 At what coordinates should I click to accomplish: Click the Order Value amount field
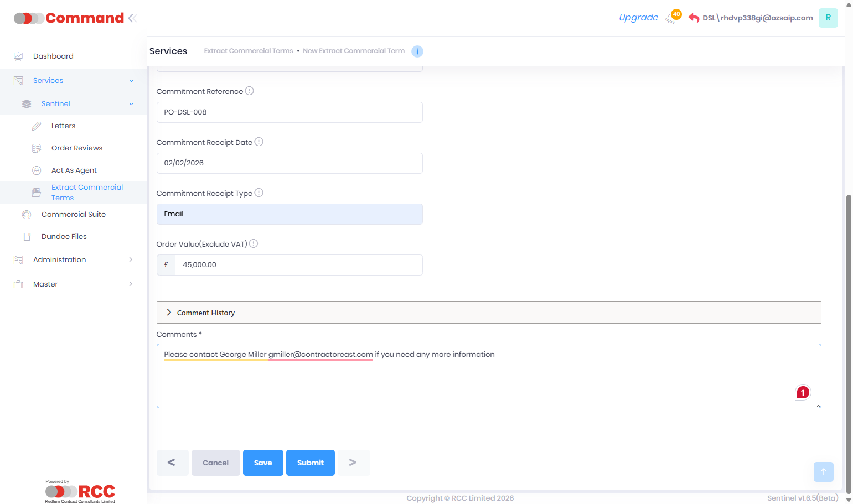pyautogui.click(x=299, y=265)
